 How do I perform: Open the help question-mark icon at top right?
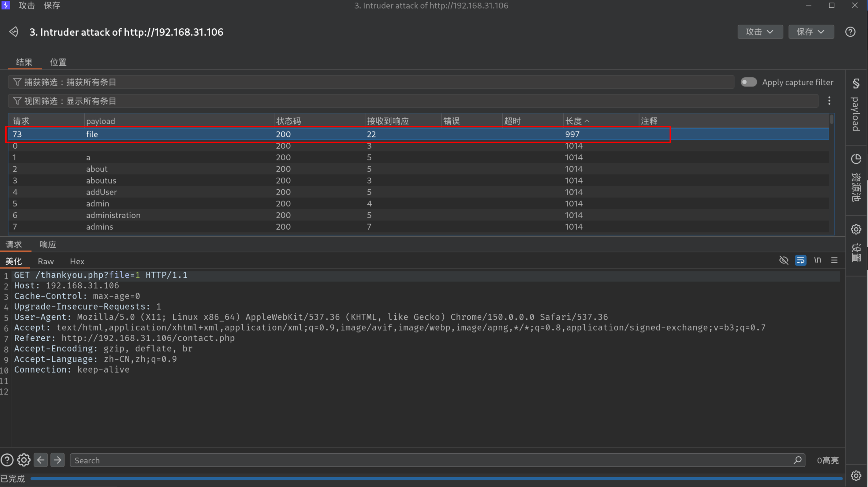[x=850, y=32]
